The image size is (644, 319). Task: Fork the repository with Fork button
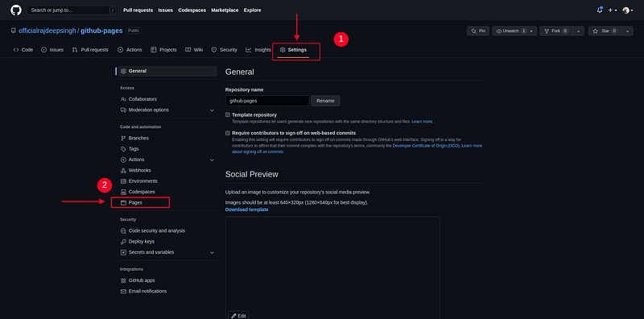pyautogui.click(x=556, y=31)
